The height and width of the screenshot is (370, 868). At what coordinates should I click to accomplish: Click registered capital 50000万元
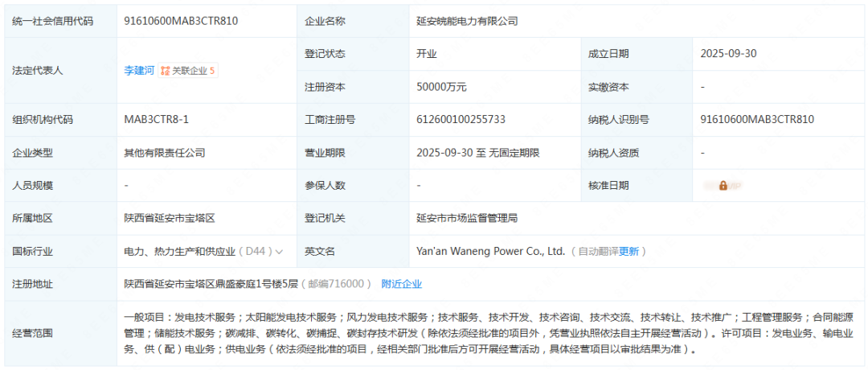(x=441, y=87)
